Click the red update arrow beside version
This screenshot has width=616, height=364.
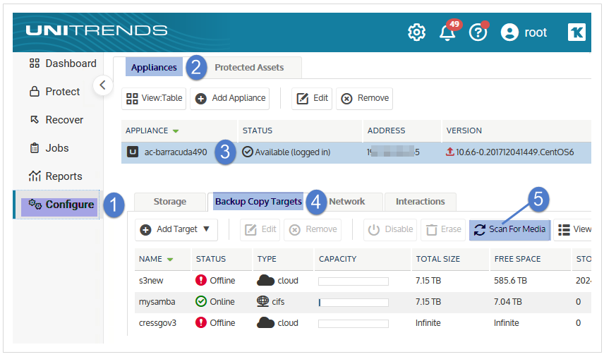click(x=450, y=152)
